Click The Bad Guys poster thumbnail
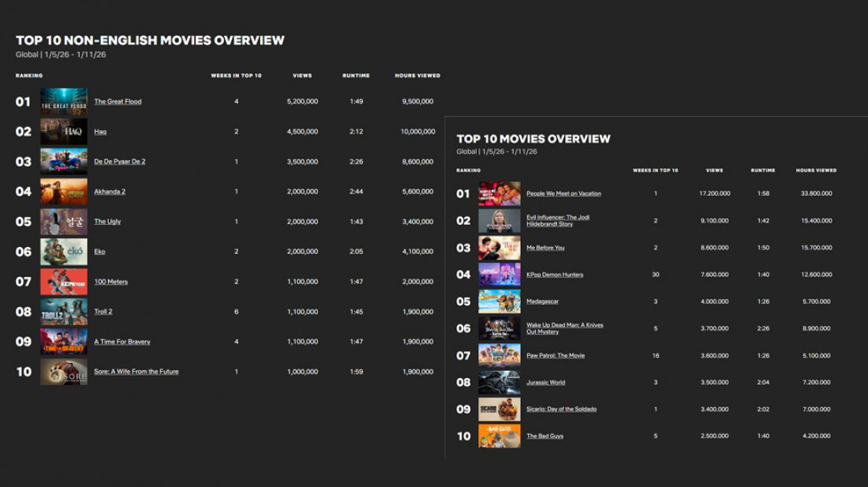 [x=499, y=436]
